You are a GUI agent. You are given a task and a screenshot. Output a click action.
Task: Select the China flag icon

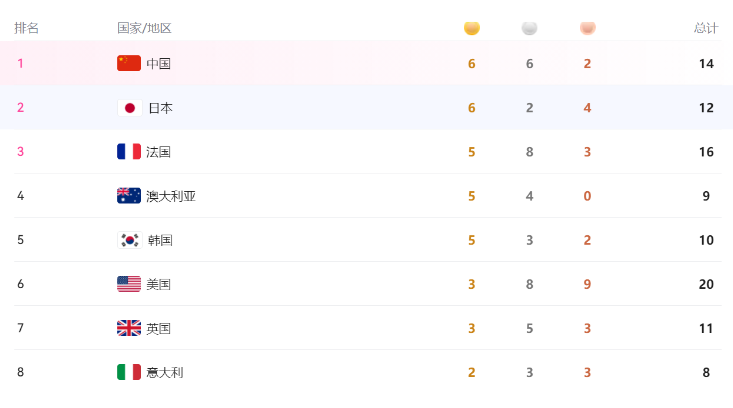(129, 63)
